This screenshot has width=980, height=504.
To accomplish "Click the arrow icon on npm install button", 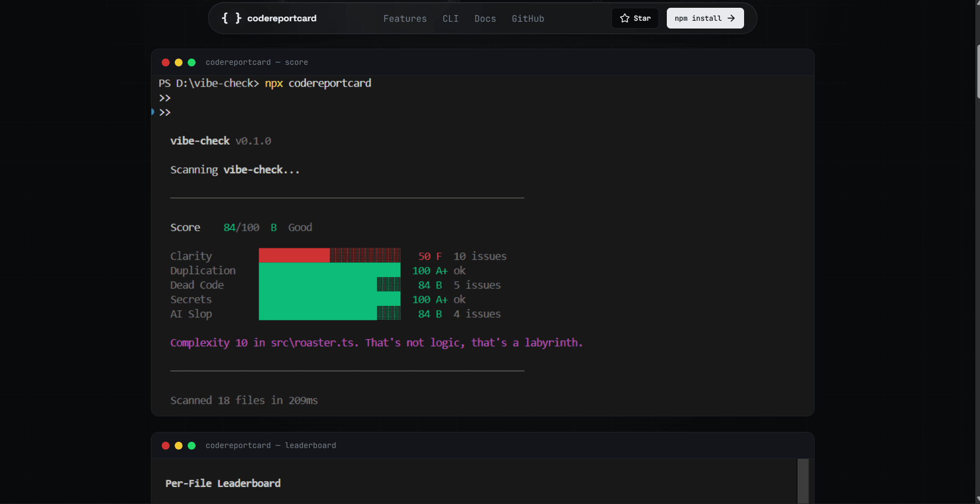I will pyautogui.click(x=731, y=18).
